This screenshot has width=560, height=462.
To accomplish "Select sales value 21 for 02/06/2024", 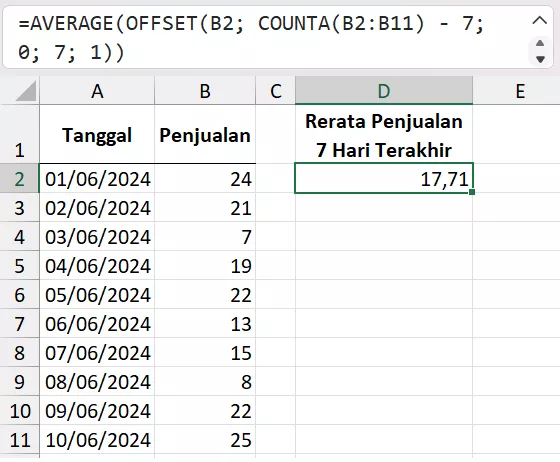I will pos(205,207).
